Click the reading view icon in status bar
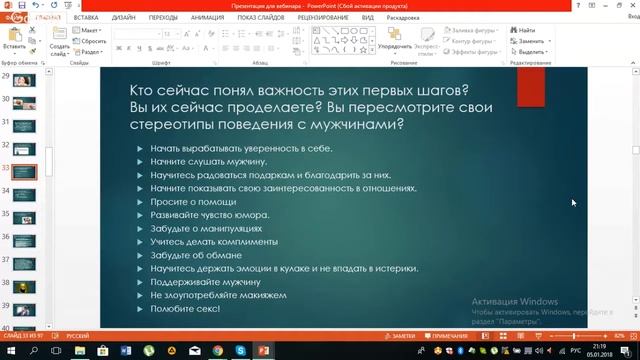Screen dimensions: 640x360 point(521,336)
